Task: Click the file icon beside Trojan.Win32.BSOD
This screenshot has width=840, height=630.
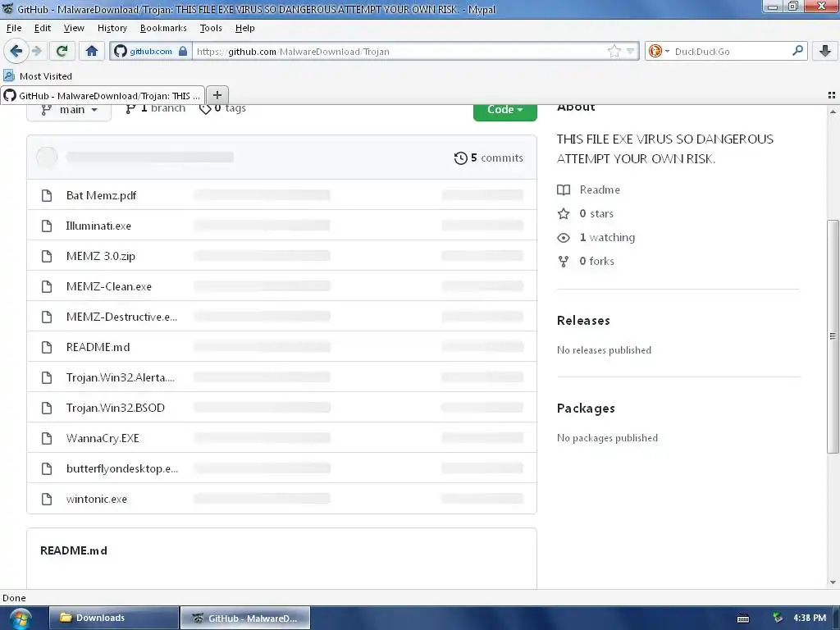Action: pyautogui.click(x=47, y=408)
